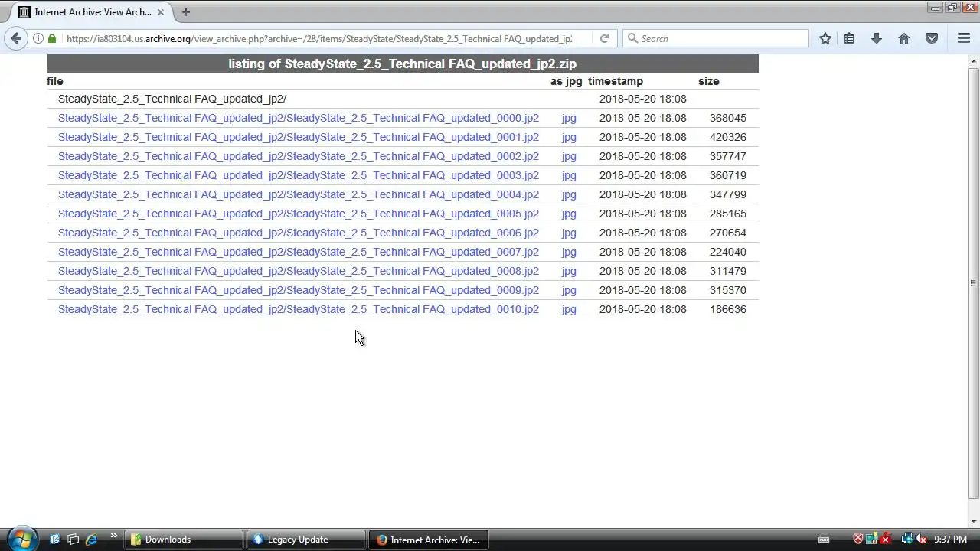This screenshot has height=551, width=980.
Task: Open the Downloads arrow panel
Action: [x=877, y=38]
